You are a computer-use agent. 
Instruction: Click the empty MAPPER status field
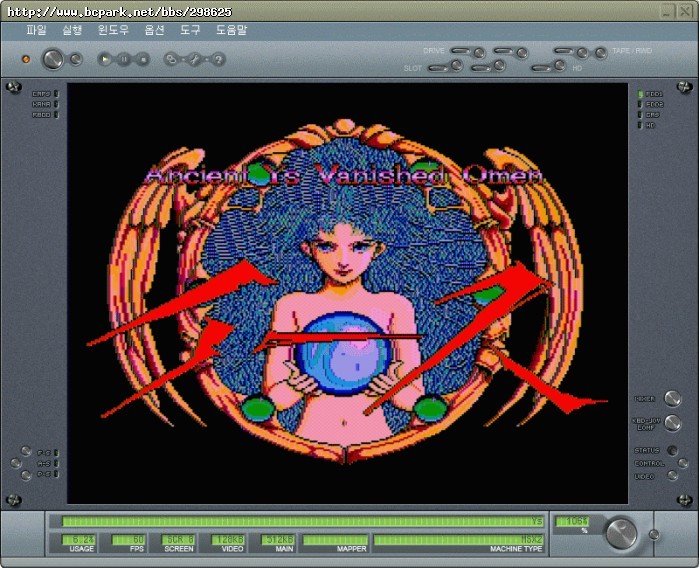(335, 540)
